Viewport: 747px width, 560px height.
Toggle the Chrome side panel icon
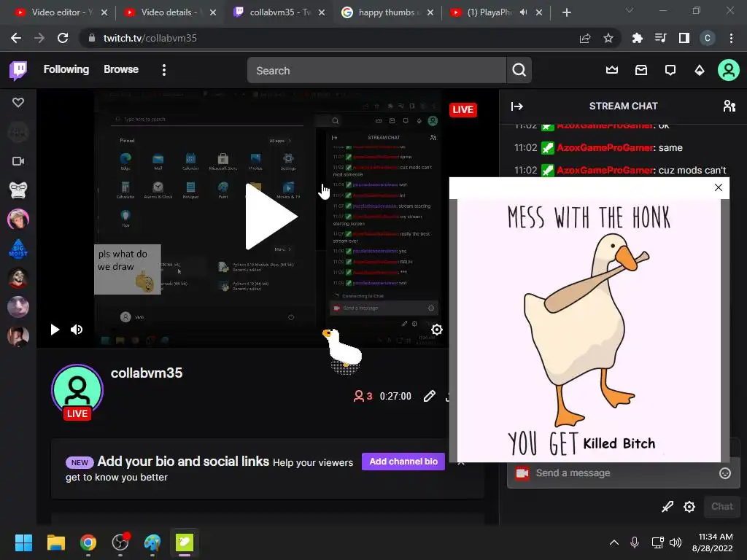684,38
